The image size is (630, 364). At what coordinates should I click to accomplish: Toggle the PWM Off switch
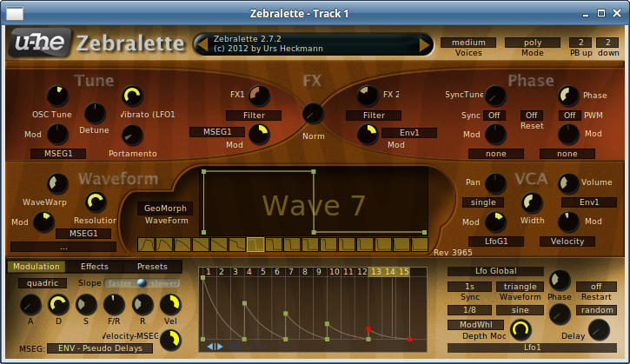coord(570,116)
